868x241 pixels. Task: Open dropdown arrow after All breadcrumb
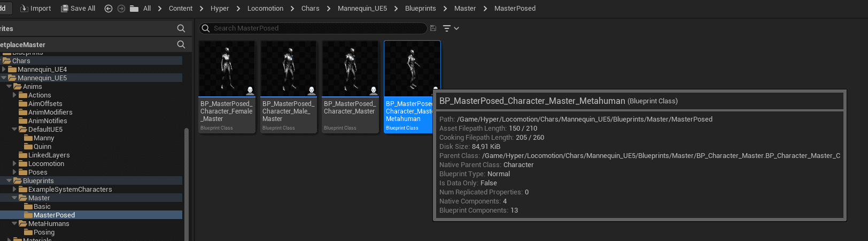[x=160, y=9]
